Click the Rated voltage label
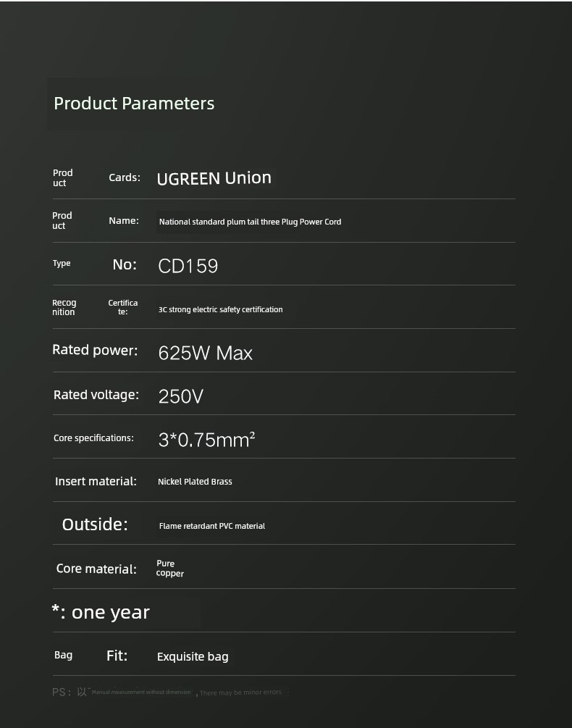 coord(96,395)
